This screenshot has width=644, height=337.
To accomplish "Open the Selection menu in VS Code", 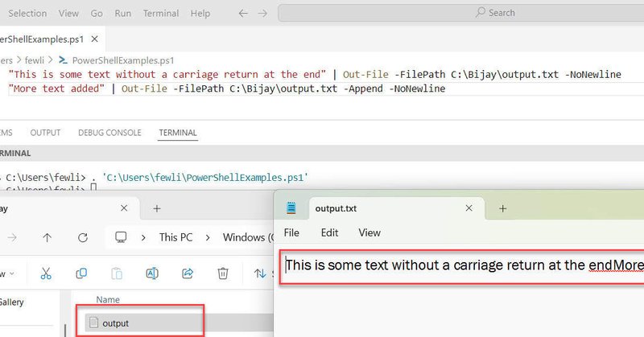I will pyautogui.click(x=27, y=13).
